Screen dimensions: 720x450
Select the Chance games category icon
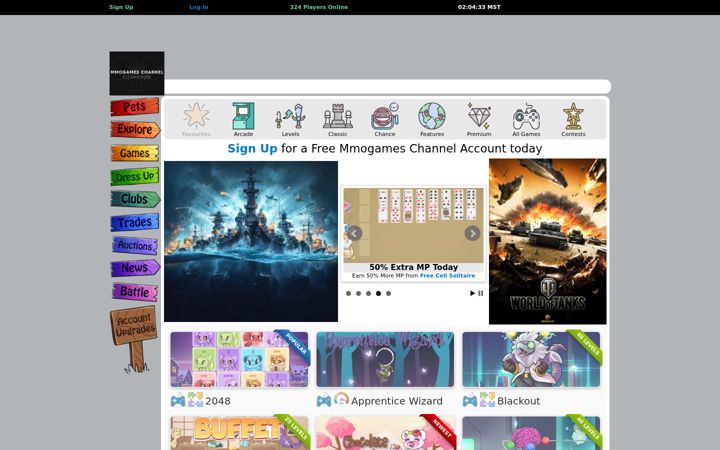(385, 119)
